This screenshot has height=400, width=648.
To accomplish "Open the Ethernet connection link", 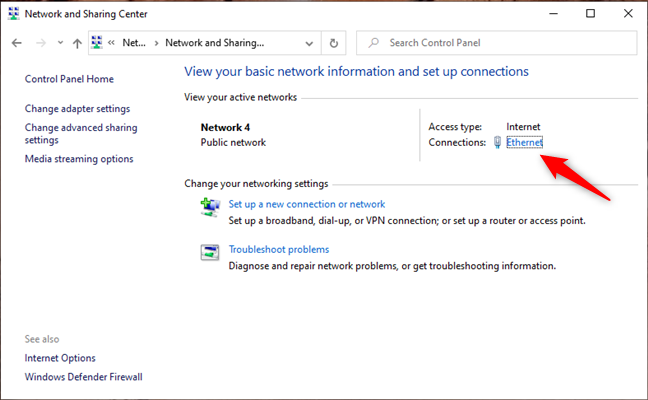I will 524,143.
